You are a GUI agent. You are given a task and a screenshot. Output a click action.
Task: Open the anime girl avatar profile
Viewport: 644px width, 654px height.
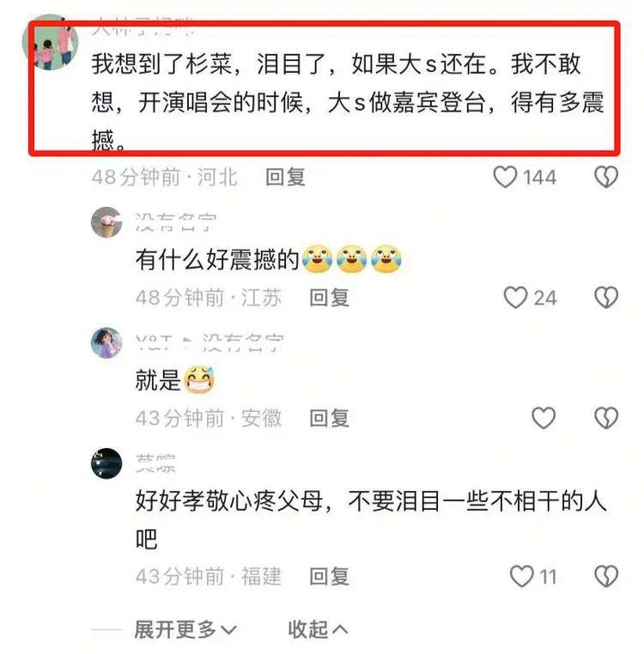tap(106, 342)
